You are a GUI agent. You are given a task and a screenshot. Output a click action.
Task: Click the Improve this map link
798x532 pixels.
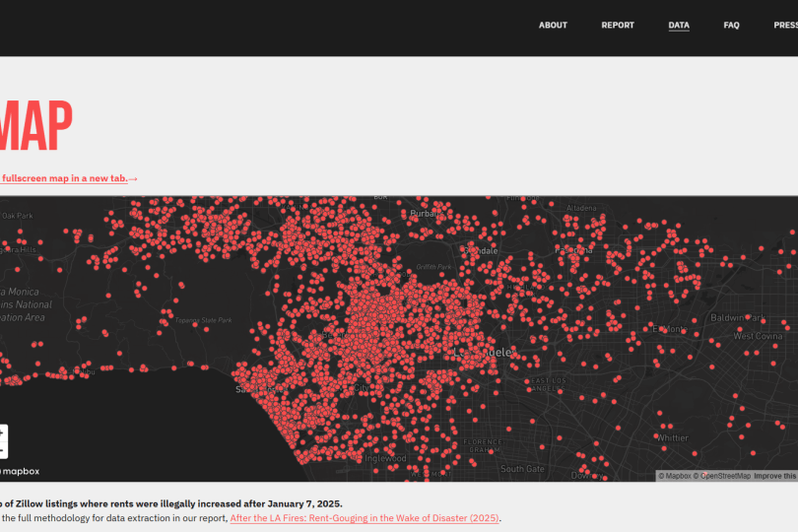(x=775, y=476)
